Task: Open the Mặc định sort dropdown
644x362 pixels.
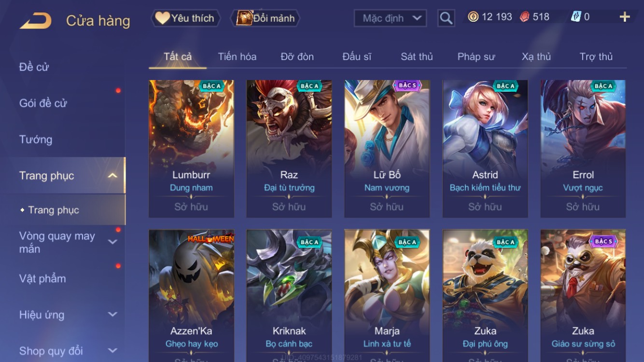Action: [391, 18]
